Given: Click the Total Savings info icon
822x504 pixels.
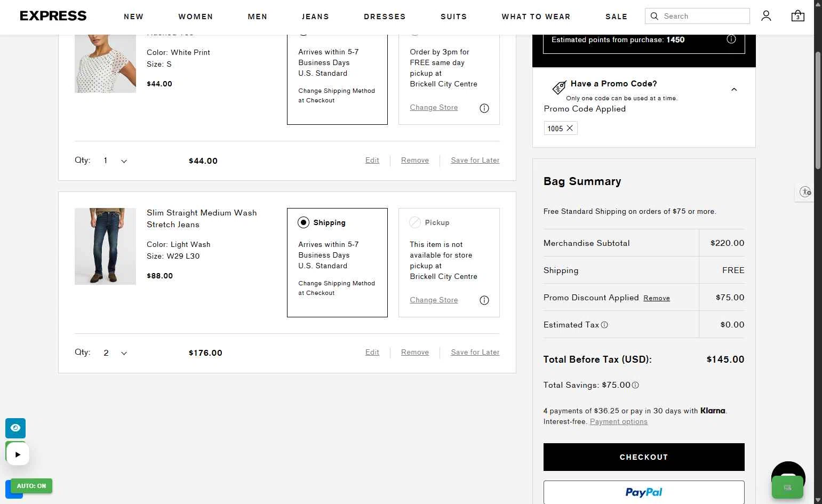Looking at the screenshot, I should [635, 385].
